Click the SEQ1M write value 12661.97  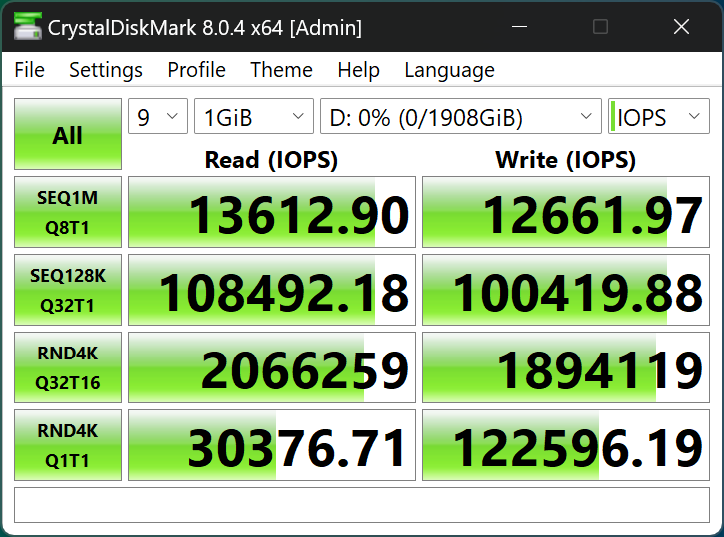(566, 212)
